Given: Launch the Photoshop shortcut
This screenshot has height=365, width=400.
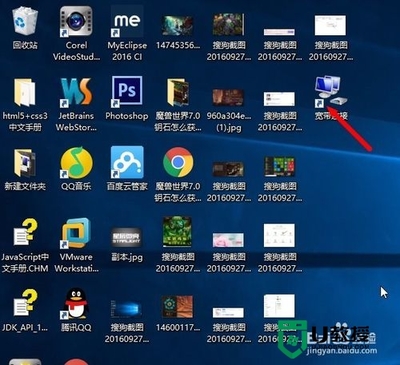Looking at the screenshot, I should (x=127, y=92).
